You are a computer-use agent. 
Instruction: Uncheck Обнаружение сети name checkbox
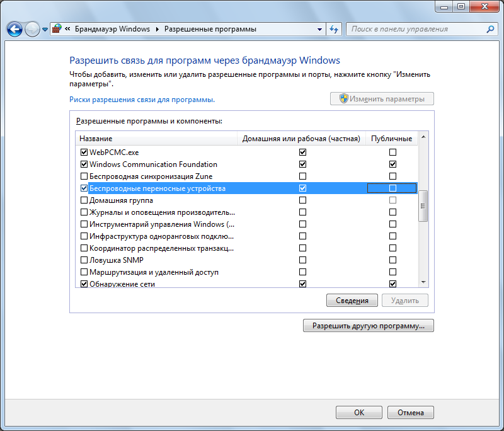[x=84, y=284]
